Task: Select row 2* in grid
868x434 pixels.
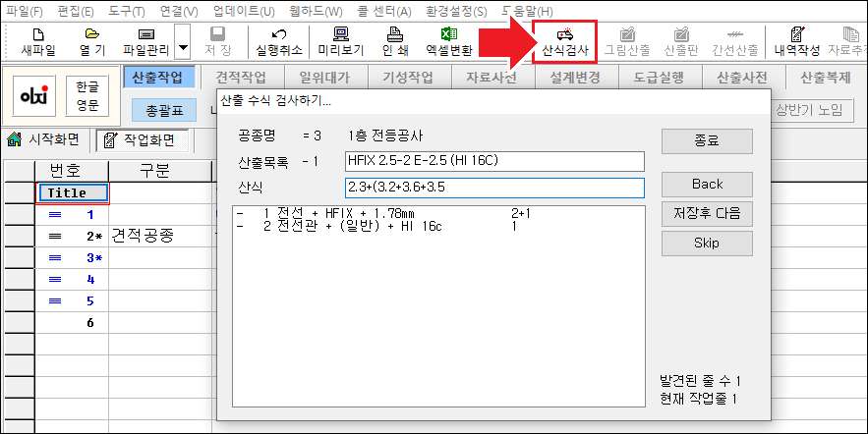Action: (x=72, y=236)
